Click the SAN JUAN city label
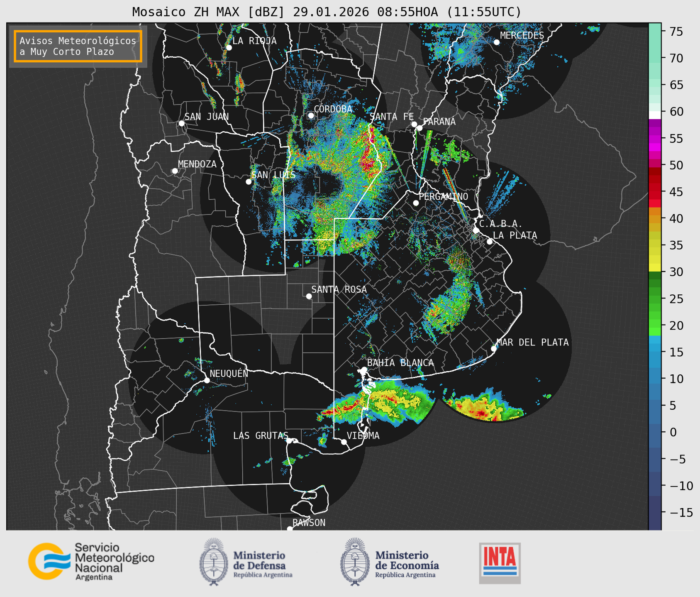The width and height of the screenshot is (700, 597). click(x=206, y=117)
